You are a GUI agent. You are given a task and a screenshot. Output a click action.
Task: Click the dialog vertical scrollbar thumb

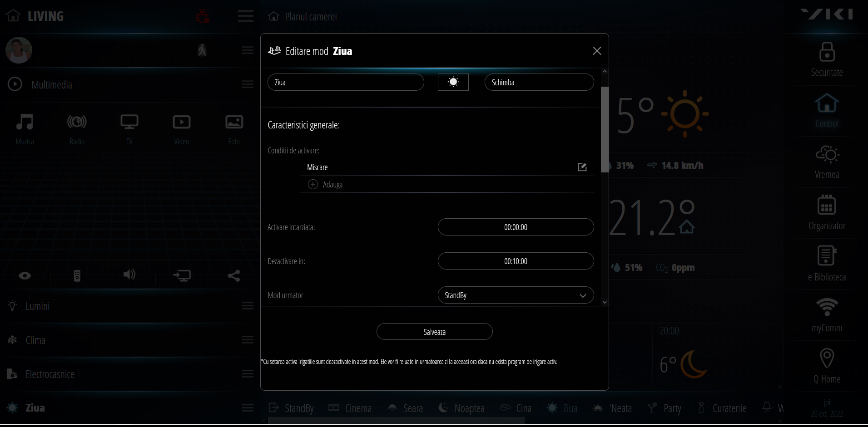(x=605, y=129)
